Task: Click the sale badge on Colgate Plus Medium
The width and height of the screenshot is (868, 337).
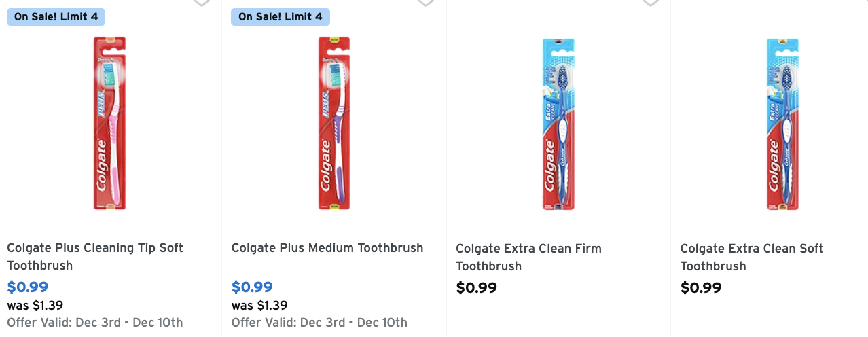Action: click(x=281, y=16)
